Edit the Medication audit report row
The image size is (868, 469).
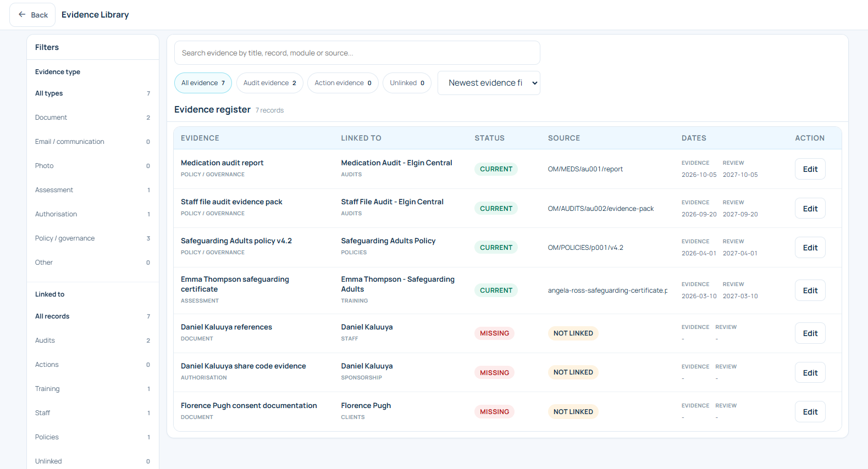(810, 169)
